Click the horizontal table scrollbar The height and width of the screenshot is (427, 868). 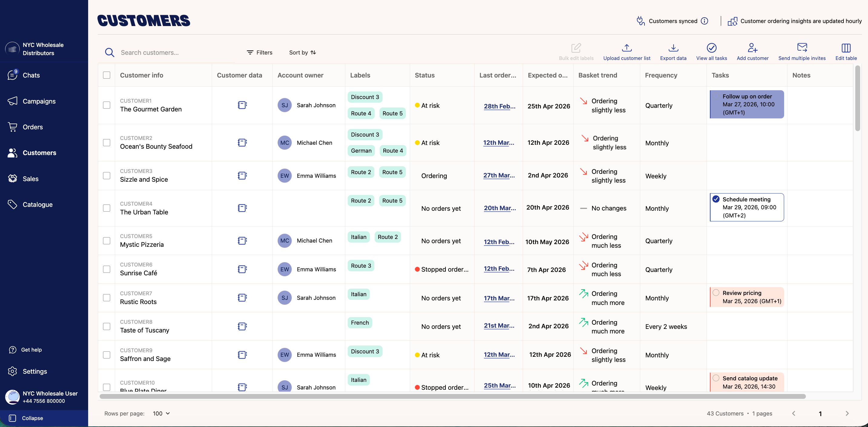pos(452,396)
